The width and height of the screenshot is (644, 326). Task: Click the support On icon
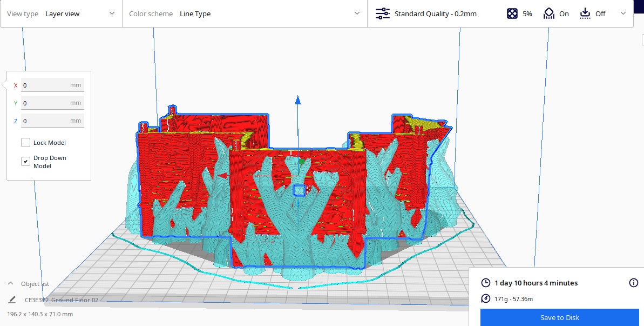[548, 14]
